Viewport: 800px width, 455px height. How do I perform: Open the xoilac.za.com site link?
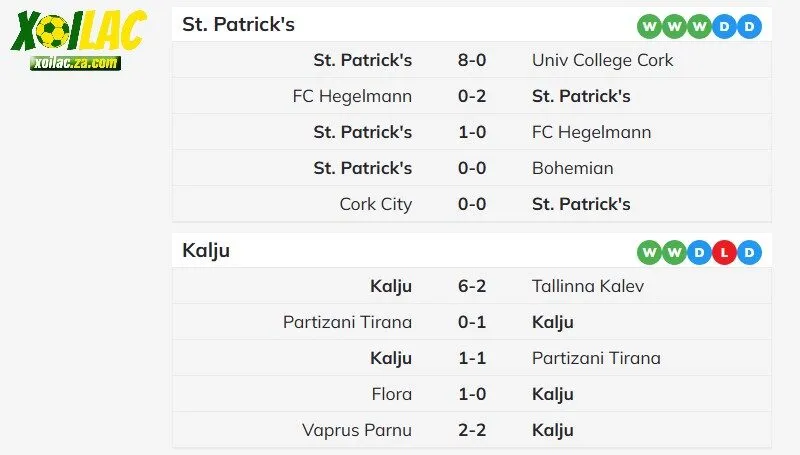click(x=76, y=62)
